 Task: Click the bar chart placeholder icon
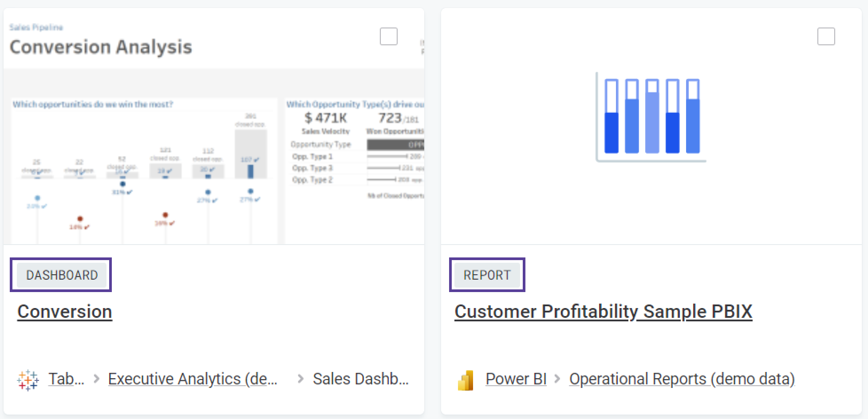click(x=651, y=117)
